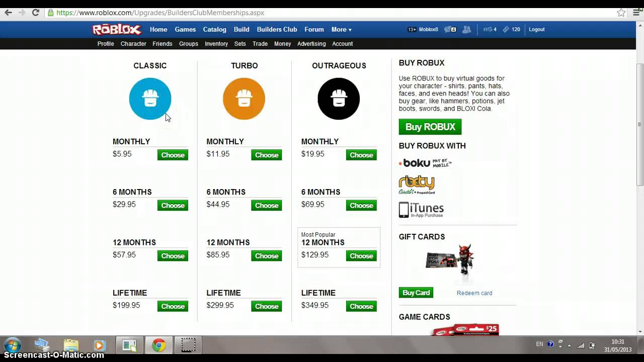Open Groups in the sub-navigation

pyautogui.click(x=189, y=44)
